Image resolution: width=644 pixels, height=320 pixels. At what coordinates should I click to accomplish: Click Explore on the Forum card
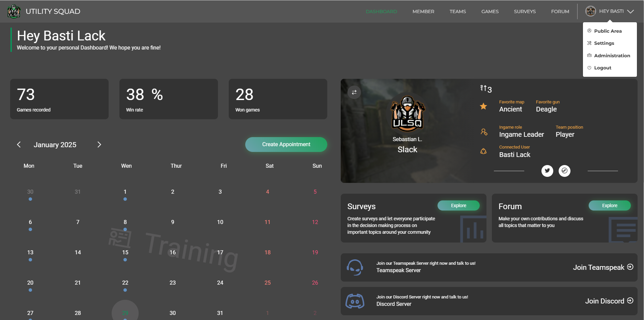click(610, 205)
